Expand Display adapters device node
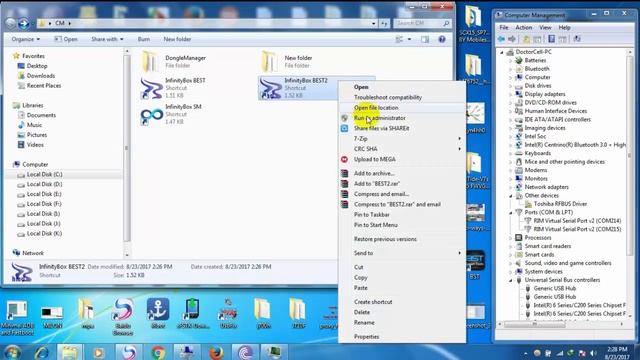 point(510,94)
